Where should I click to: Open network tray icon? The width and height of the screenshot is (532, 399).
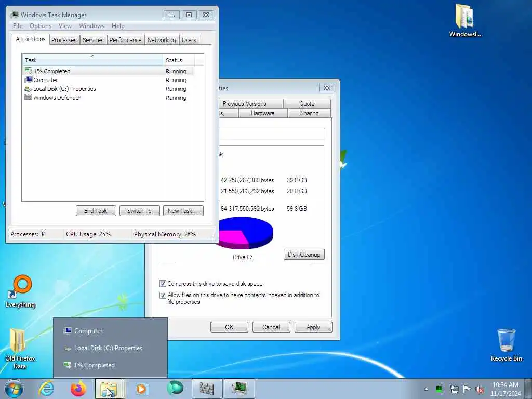tap(454, 389)
